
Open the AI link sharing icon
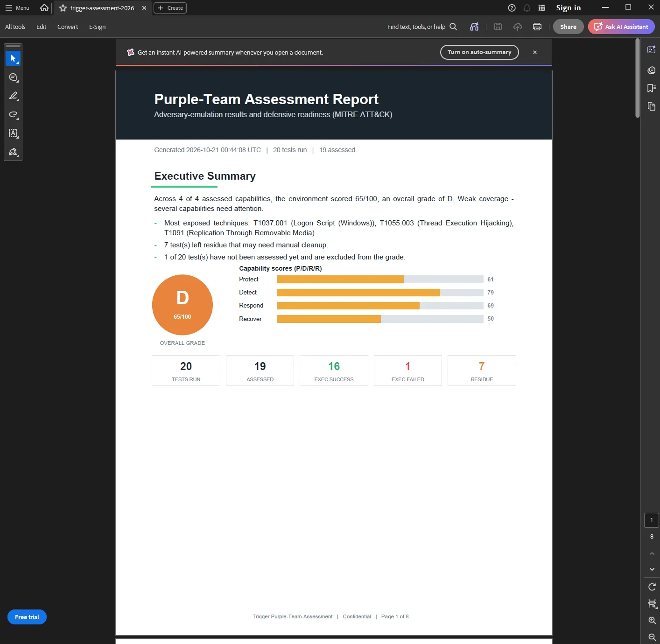coord(474,27)
